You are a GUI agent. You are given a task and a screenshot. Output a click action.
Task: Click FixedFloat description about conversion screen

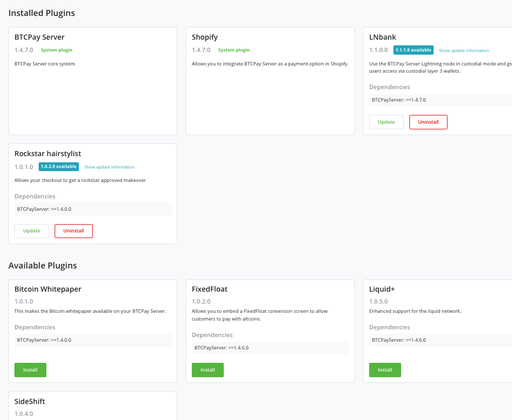tap(259, 315)
